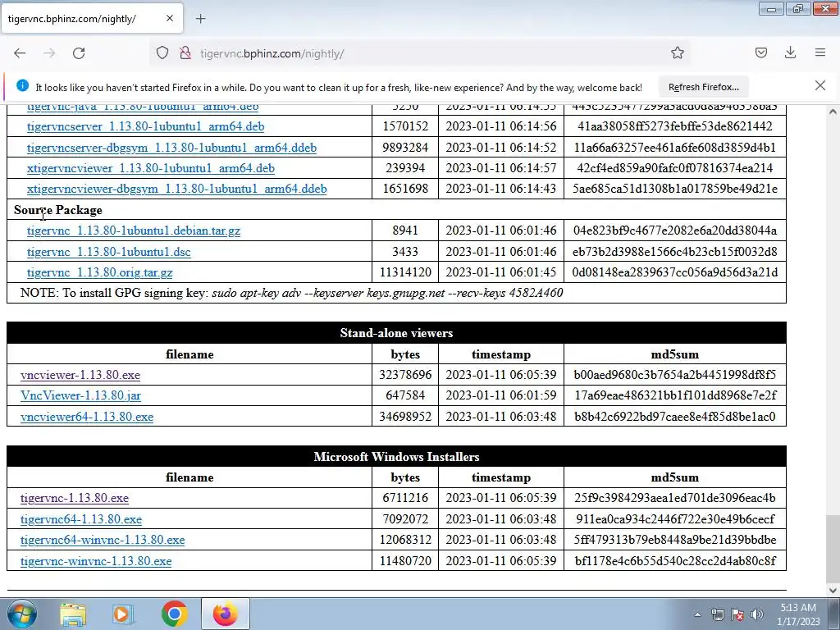
Task: Download the tigervnc64-1.13.80.exe installer
Action: click(81, 519)
